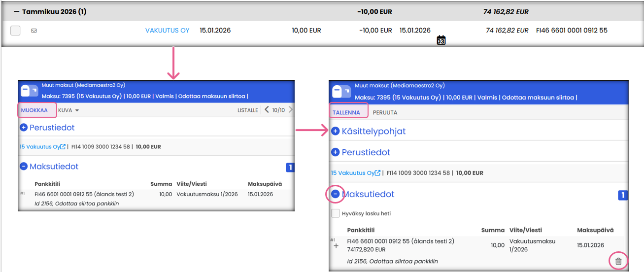Viewport: 644px width, 272px height.
Task: Click the blue badge 1 in TALLENNA panel
Action: [623, 196]
